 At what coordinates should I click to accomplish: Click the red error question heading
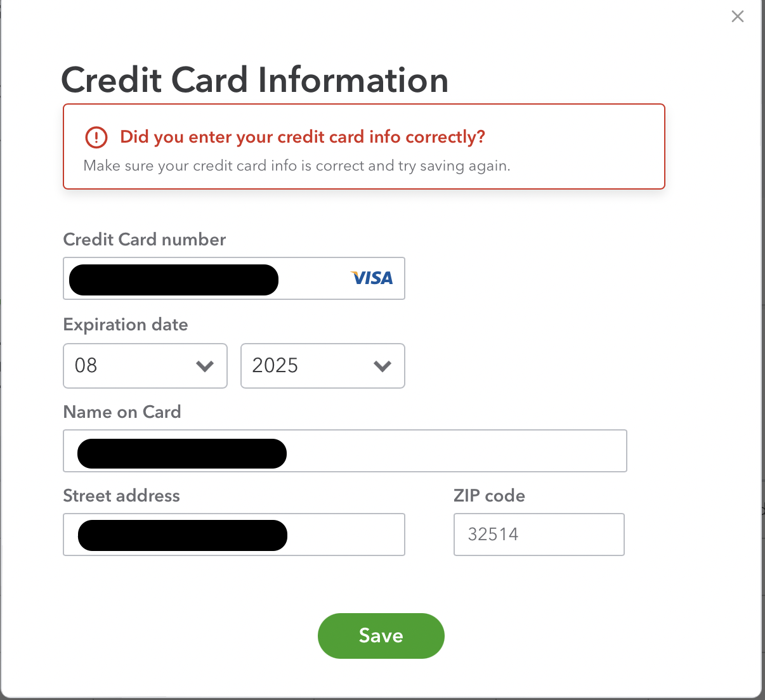coord(303,137)
